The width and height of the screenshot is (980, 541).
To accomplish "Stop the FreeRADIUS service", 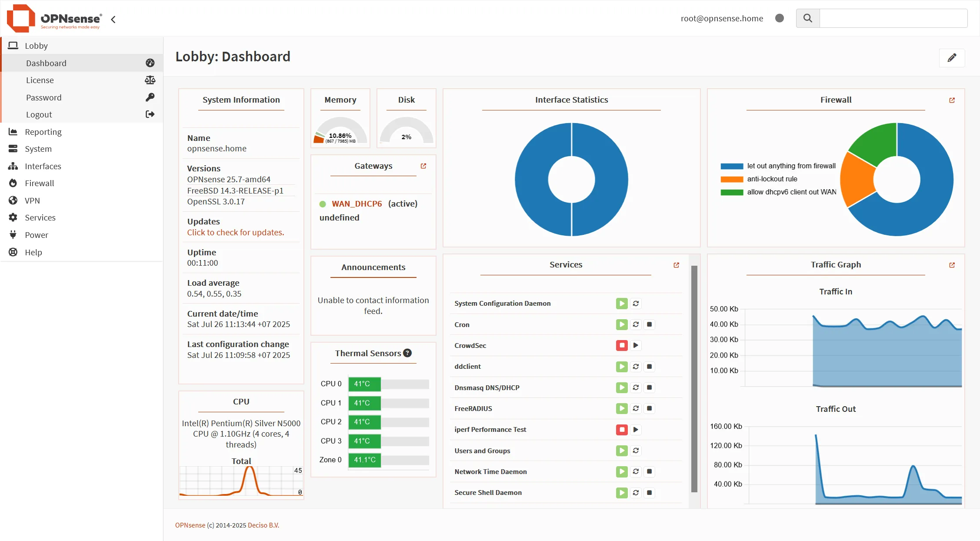I will pos(649,408).
